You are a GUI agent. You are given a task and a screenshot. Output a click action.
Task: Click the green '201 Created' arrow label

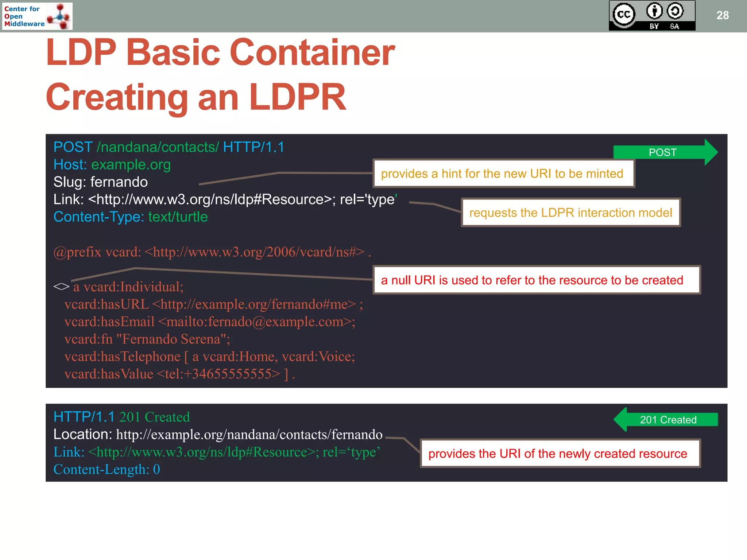[666, 420]
